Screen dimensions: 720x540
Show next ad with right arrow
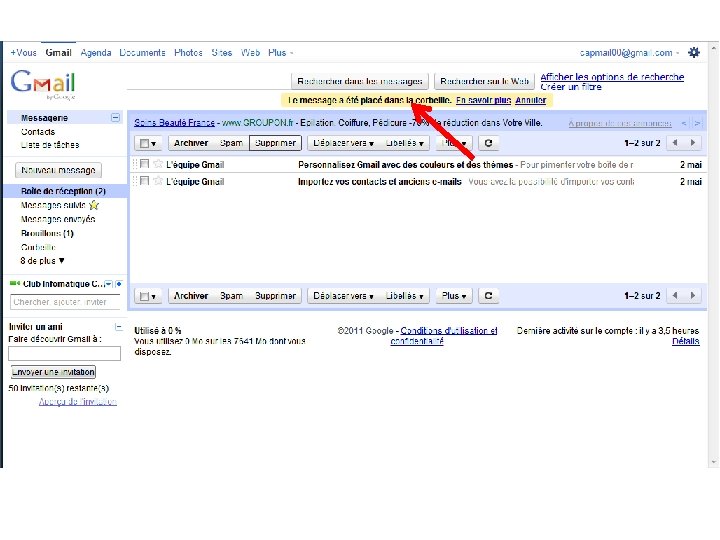[697, 123]
